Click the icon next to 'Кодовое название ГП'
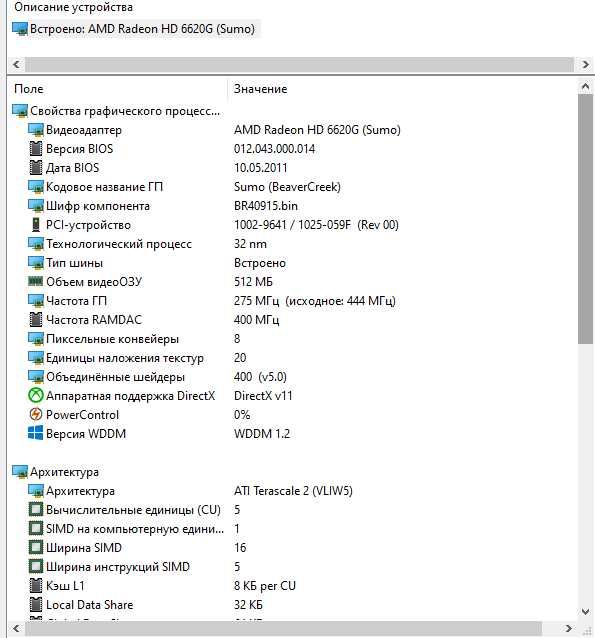595x638 pixels. click(x=36, y=187)
